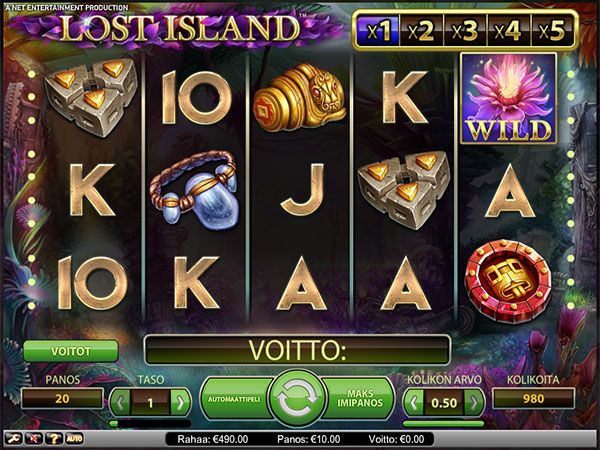Select the x1 multiplier tab
Image resolution: width=600 pixels, height=450 pixels.
378,31
